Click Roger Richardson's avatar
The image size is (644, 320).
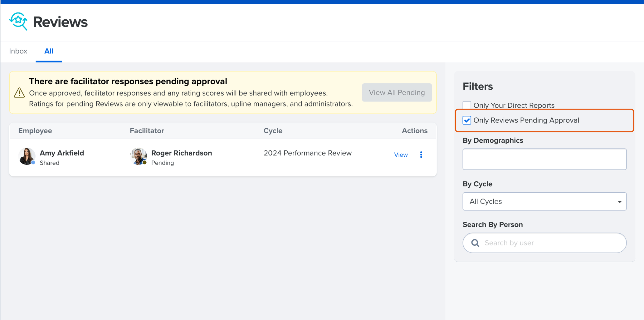point(138,156)
